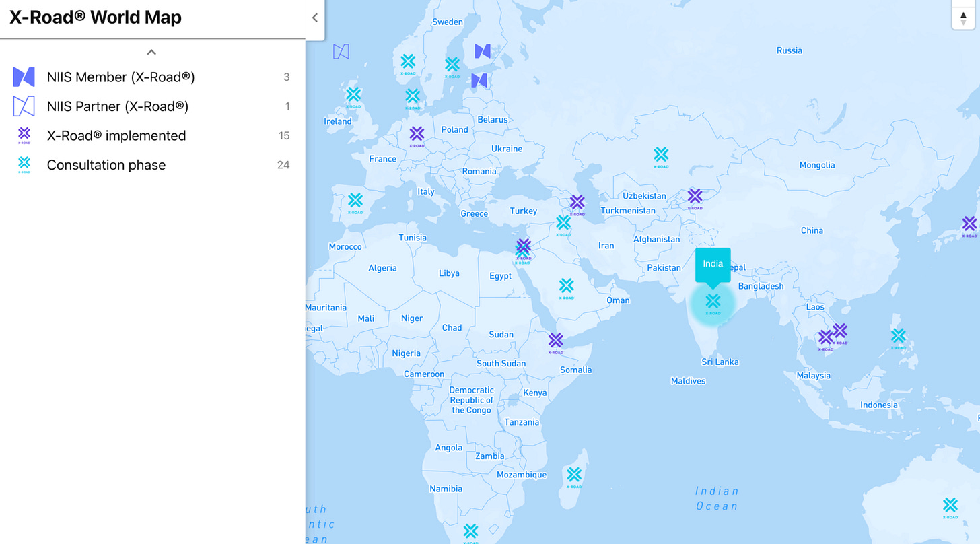Select the implemented marker in Vietnam
The image size is (980, 544).
tap(840, 333)
